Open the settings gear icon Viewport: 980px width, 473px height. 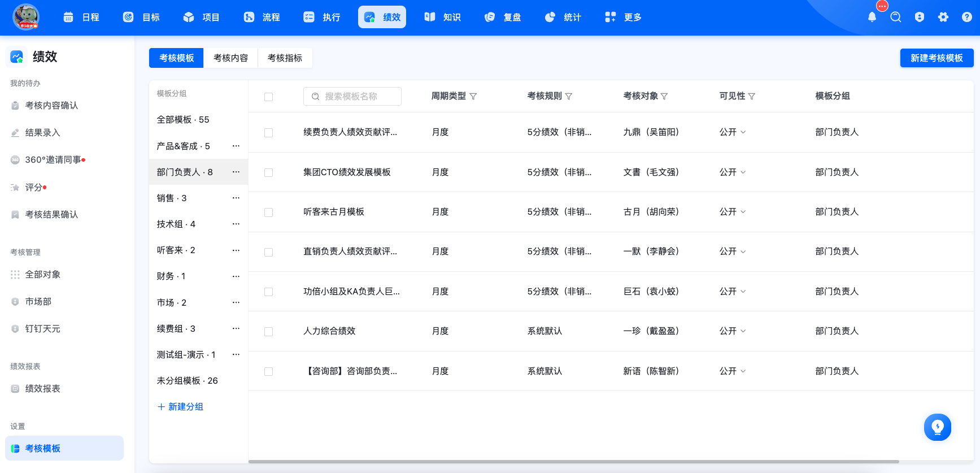[943, 17]
